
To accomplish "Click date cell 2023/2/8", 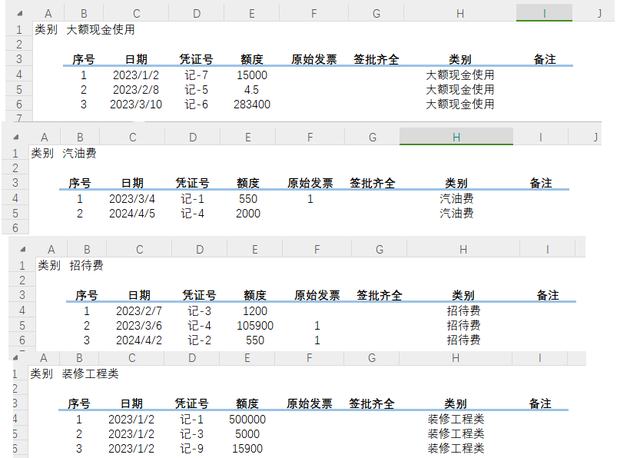I will [x=136, y=90].
